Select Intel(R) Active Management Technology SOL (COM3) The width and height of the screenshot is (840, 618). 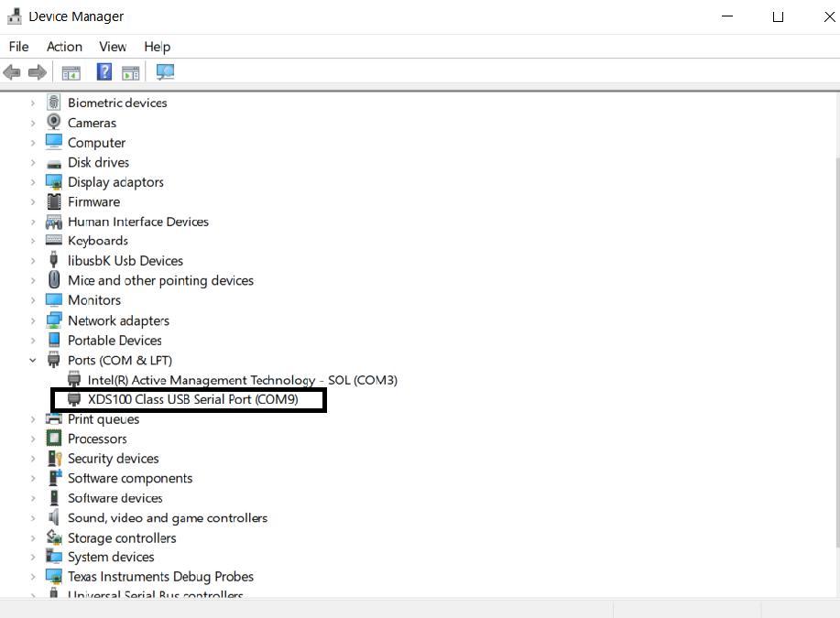point(242,380)
